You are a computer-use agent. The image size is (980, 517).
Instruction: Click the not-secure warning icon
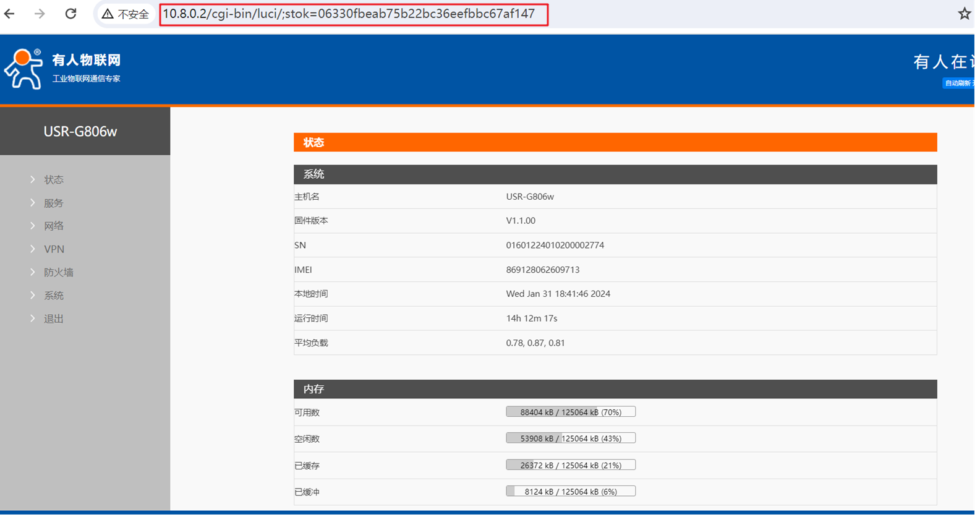108,14
